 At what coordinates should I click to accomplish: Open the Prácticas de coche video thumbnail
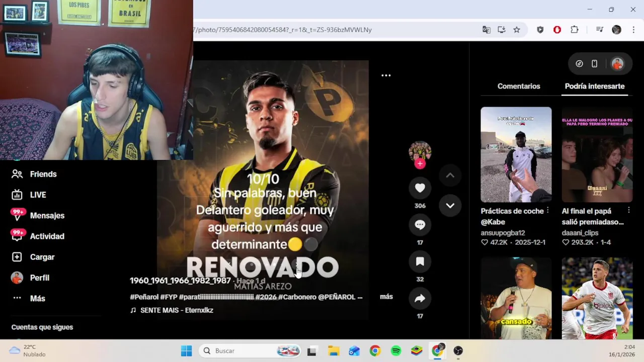pyautogui.click(x=516, y=154)
